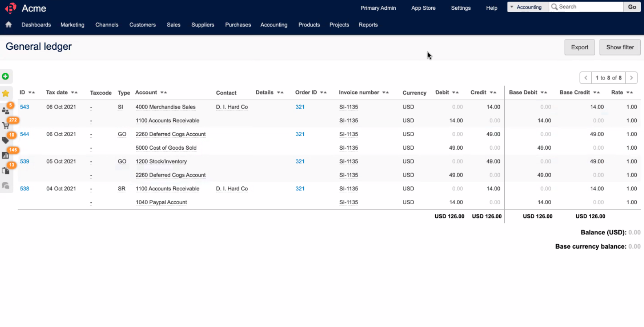
Task: Open journal entry ID 543
Action: tap(24, 107)
